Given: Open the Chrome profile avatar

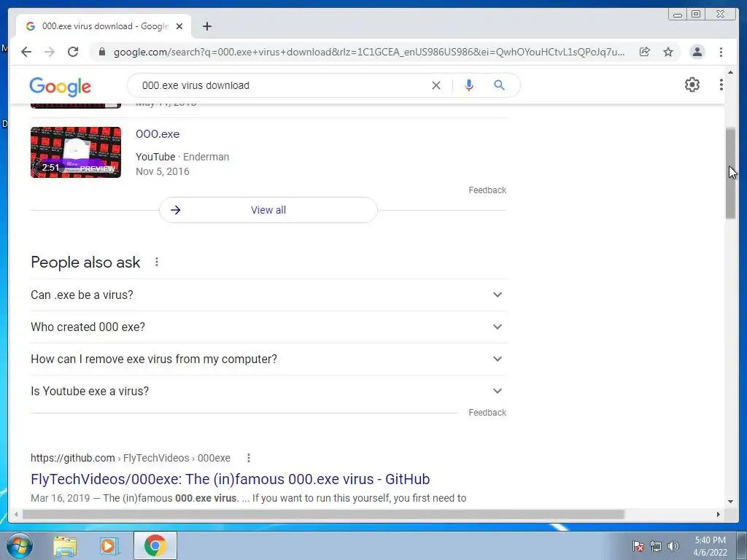Looking at the screenshot, I should 697,52.
